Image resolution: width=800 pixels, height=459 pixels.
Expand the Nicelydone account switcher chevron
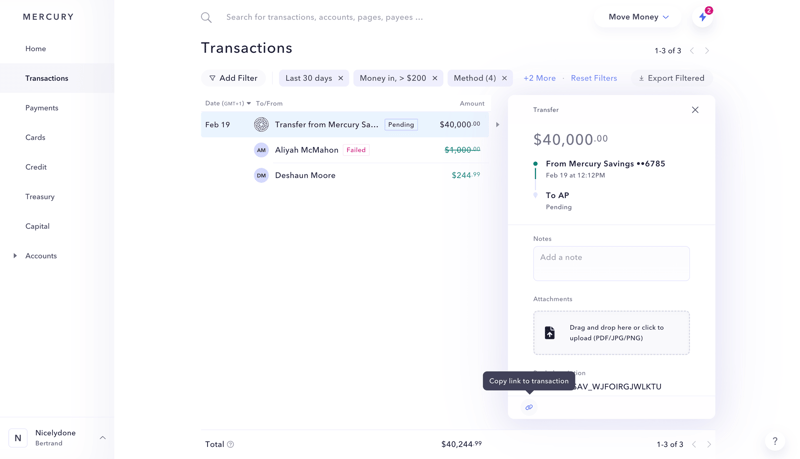(103, 438)
